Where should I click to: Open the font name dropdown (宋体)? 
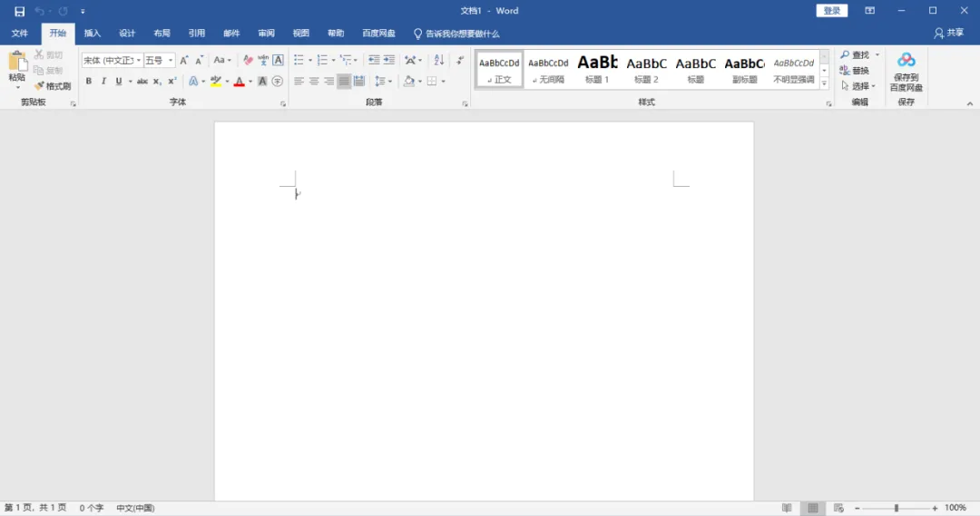[x=138, y=61]
